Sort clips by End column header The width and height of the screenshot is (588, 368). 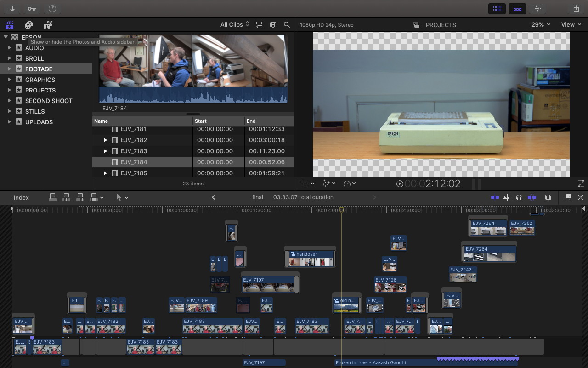tap(269, 121)
